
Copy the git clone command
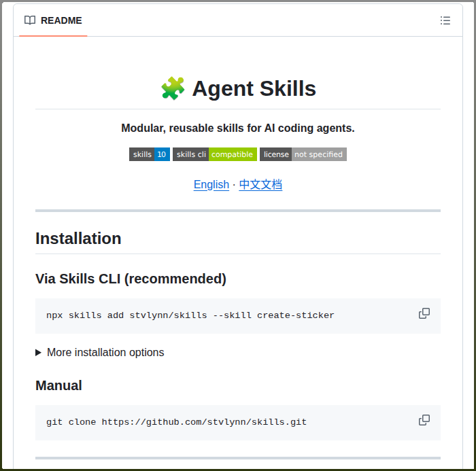click(424, 420)
